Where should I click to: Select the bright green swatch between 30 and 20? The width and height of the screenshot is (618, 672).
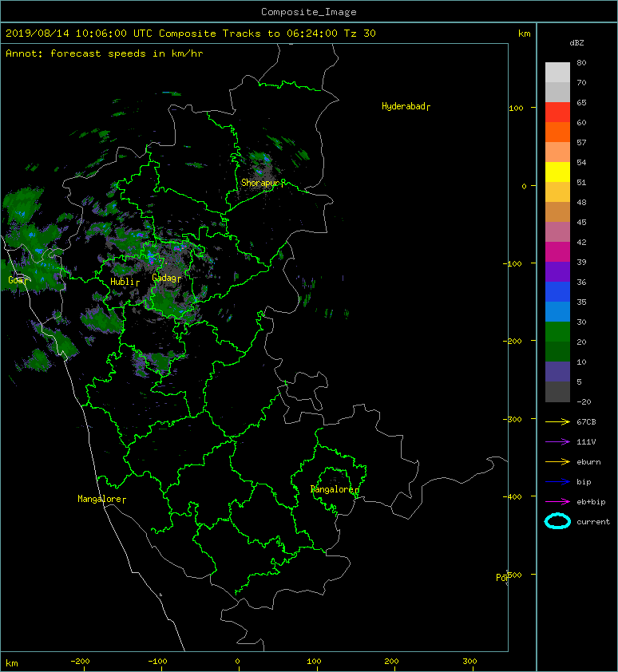pyautogui.click(x=557, y=332)
